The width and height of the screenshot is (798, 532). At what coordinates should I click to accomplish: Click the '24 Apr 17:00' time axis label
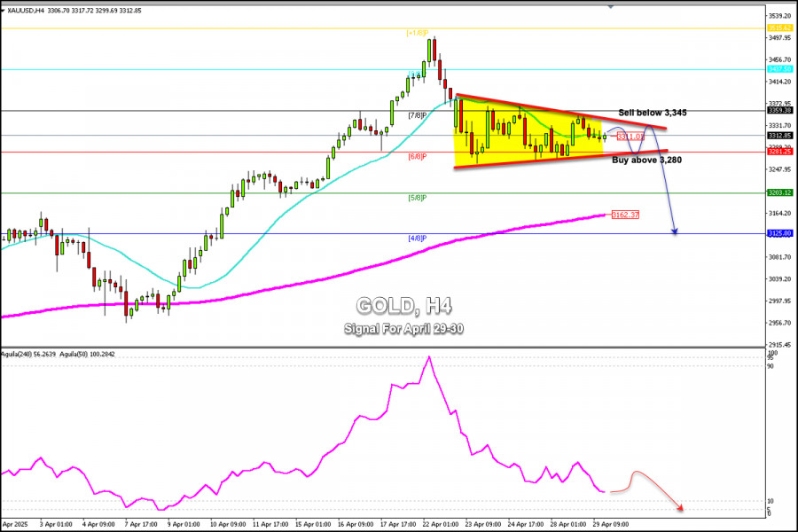point(526,524)
